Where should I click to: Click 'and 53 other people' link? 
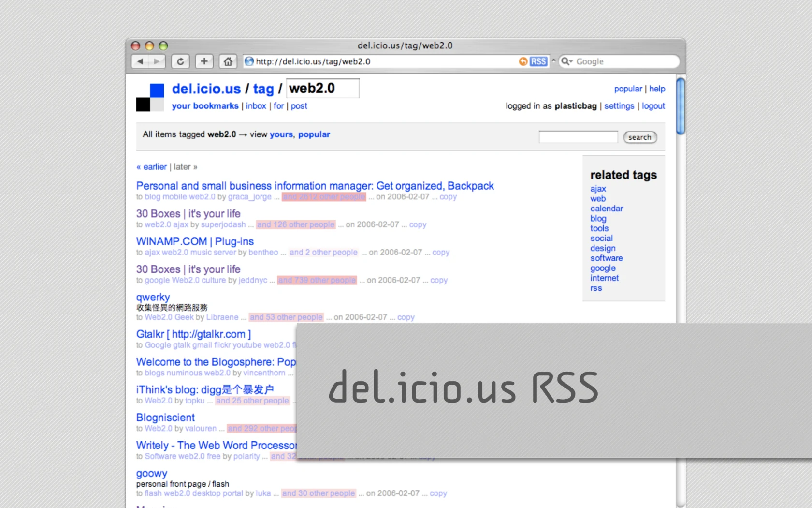(x=286, y=317)
